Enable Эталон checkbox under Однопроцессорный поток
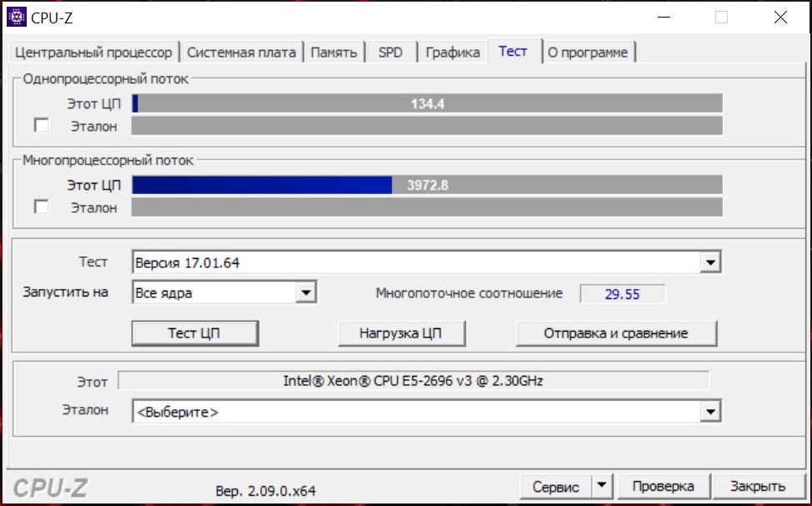Viewport: 812px width, 506px height. 42,125
